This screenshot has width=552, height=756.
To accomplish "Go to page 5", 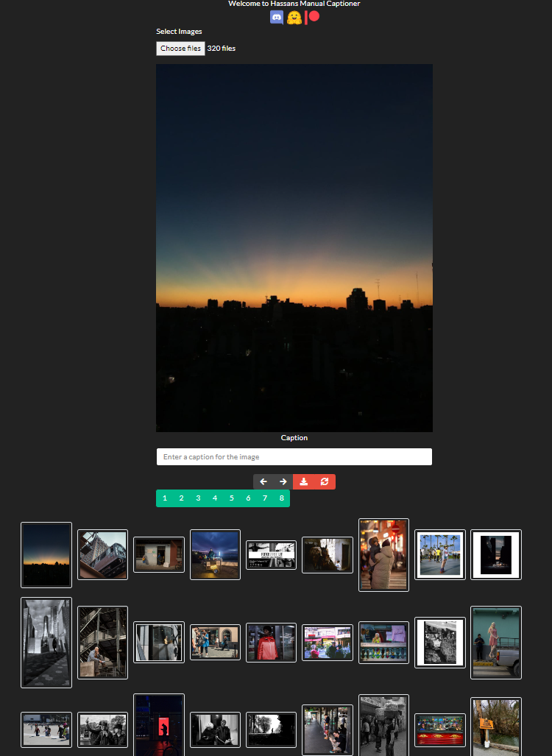I will pyautogui.click(x=231, y=498).
